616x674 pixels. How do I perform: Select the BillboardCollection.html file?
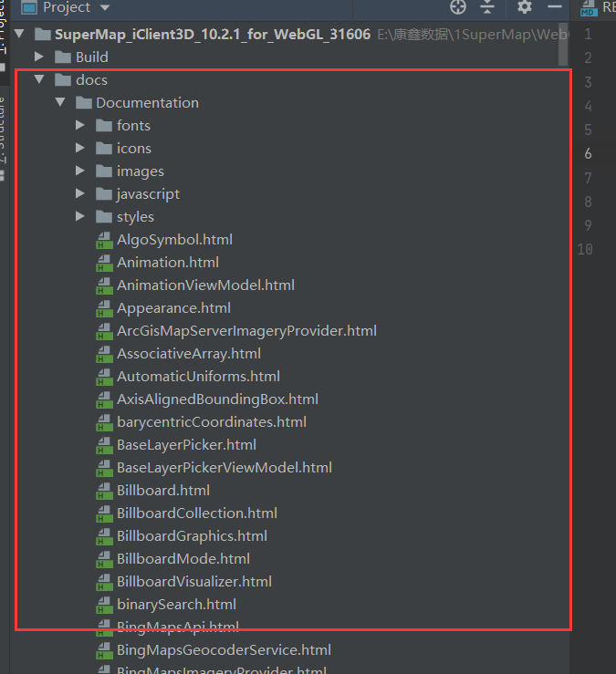coord(197,513)
